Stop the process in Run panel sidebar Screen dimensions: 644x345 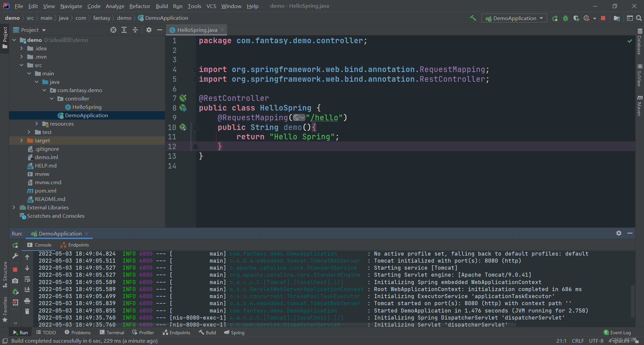pos(15,270)
